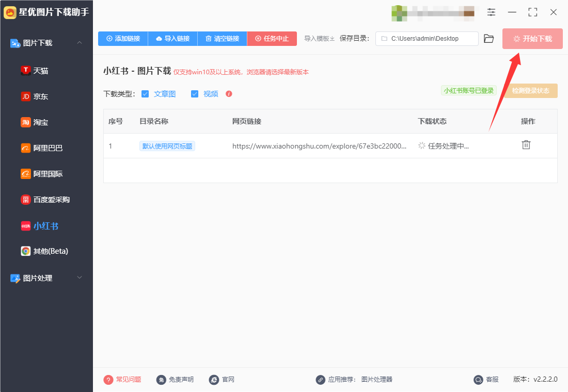Click the 下载状态 column header

[x=432, y=121]
